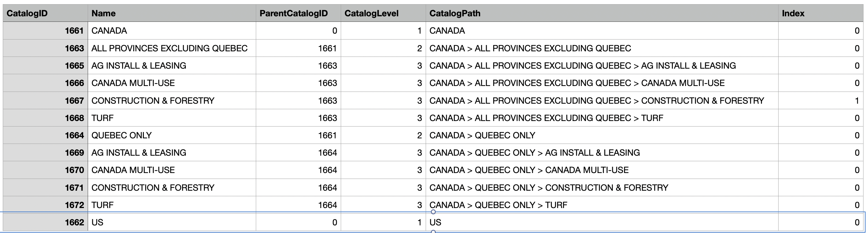Click the selection handle above the US row
The image size is (868, 233).
point(433,212)
